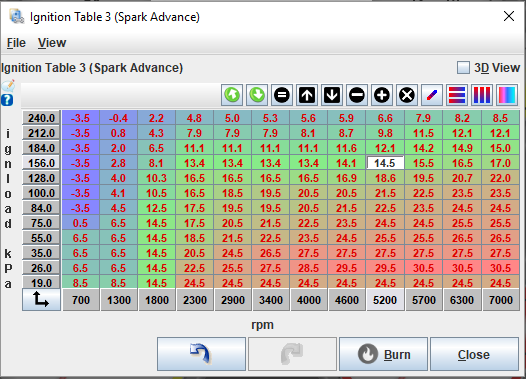526x379 pixels.
Task: Click the 100.0 load row header
Action: pos(41,193)
